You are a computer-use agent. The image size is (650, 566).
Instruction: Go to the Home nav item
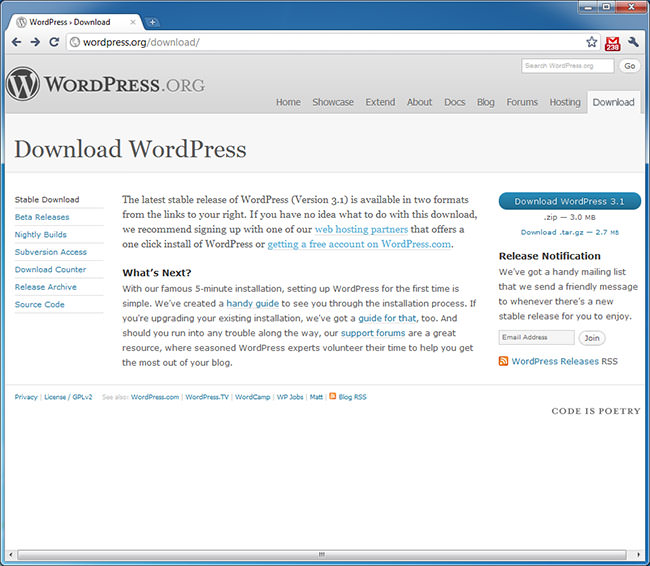point(289,102)
